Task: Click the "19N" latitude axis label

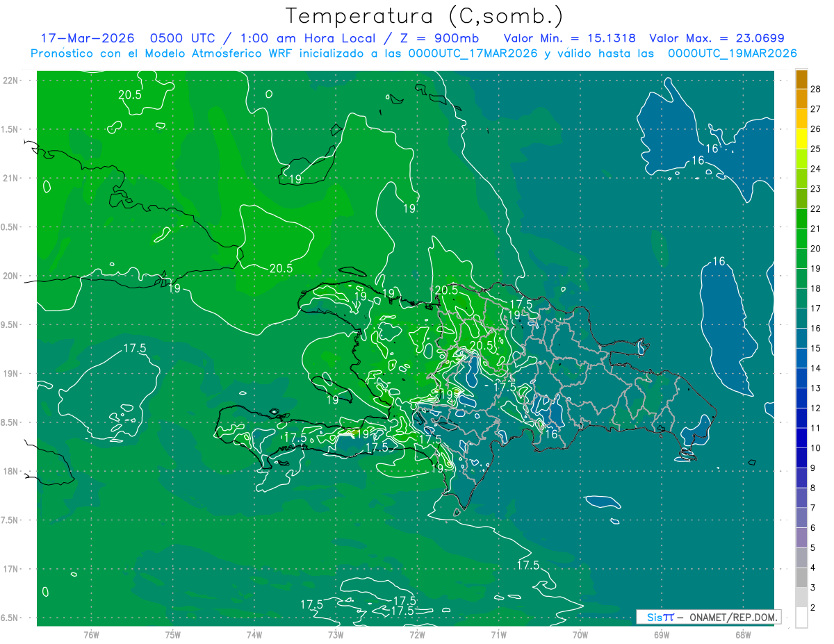Action: 12,373
